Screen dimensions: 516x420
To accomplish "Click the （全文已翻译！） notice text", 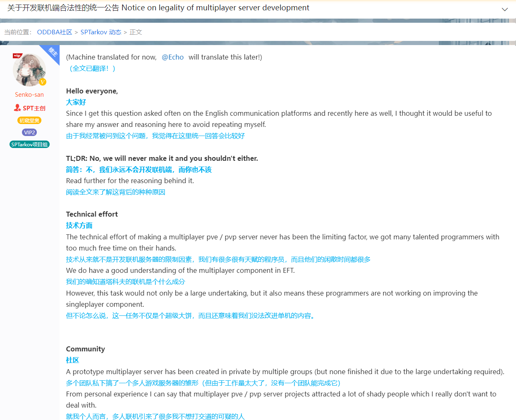I will (91, 69).
